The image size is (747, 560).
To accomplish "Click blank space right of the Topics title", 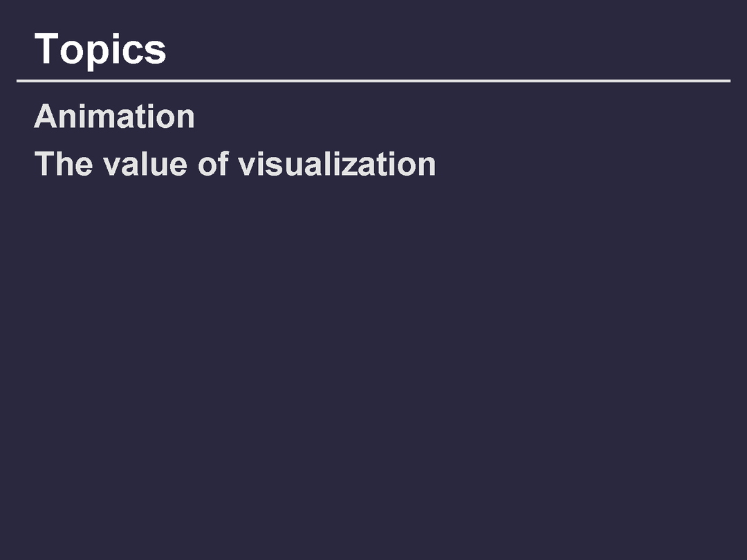I will coord(450,50).
